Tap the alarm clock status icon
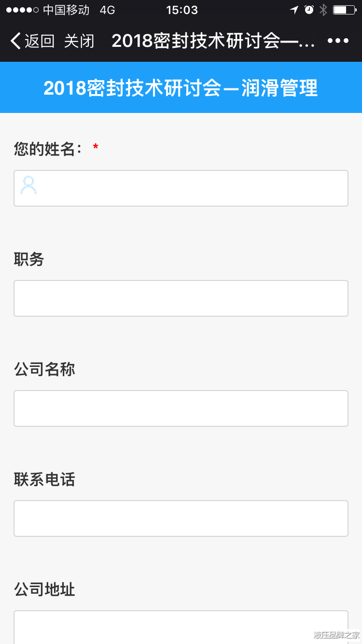The width and height of the screenshot is (362, 644). point(309,10)
